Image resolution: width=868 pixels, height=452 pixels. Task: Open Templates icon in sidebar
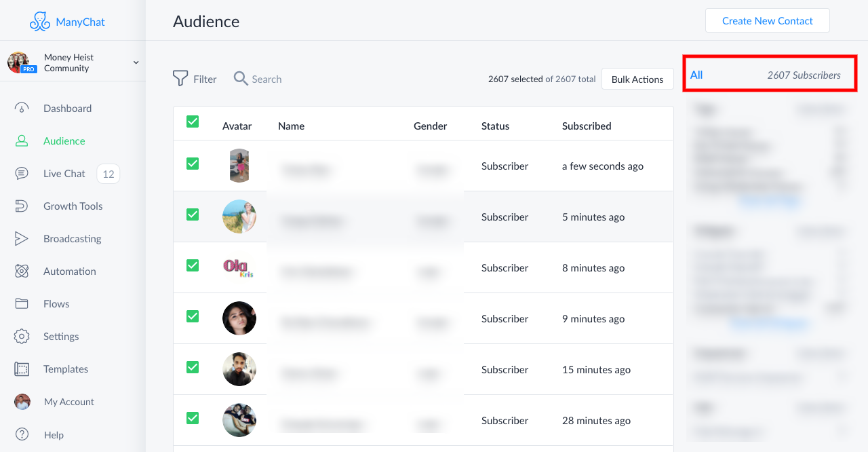pyautogui.click(x=22, y=369)
